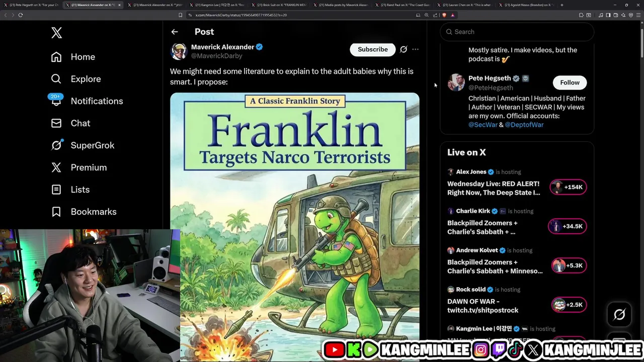Follow Pete Hegseth

click(570, 82)
